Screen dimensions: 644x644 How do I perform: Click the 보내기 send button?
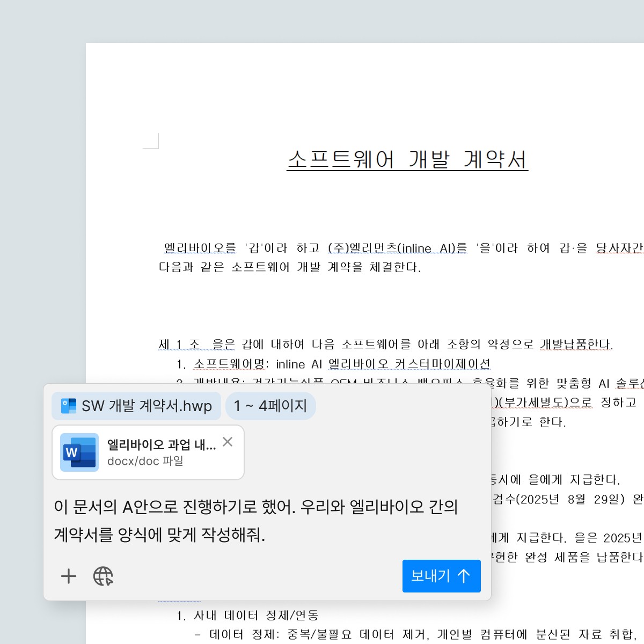441,576
